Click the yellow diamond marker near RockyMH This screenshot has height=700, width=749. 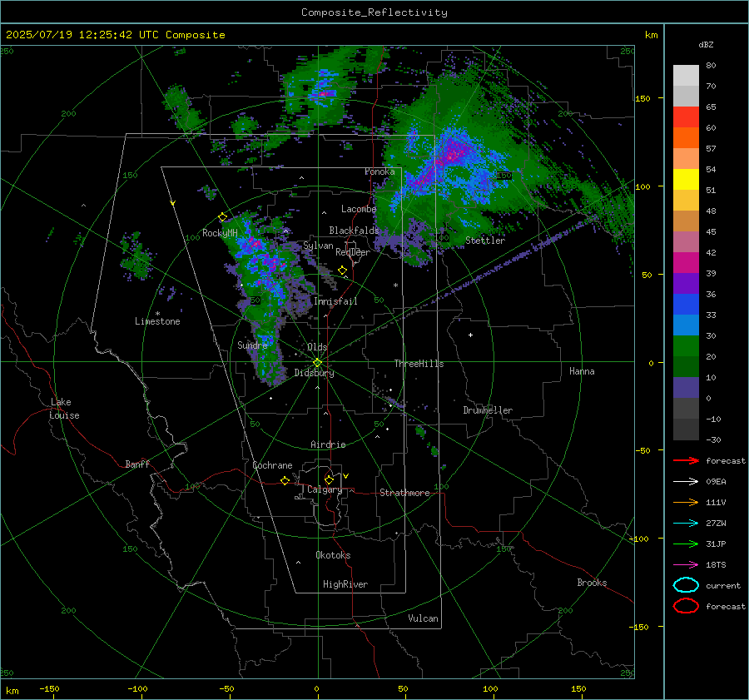tap(222, 217)
